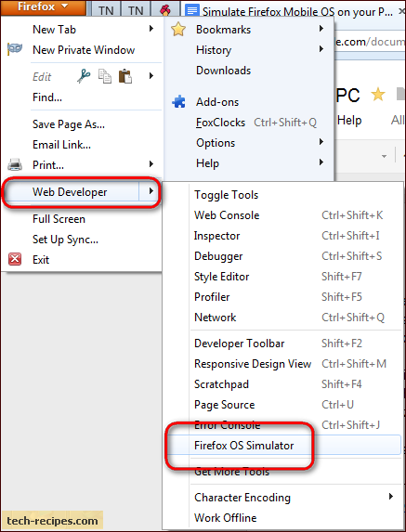Choose Email Link...
406x532 pixels.
[x=81, y=145]
